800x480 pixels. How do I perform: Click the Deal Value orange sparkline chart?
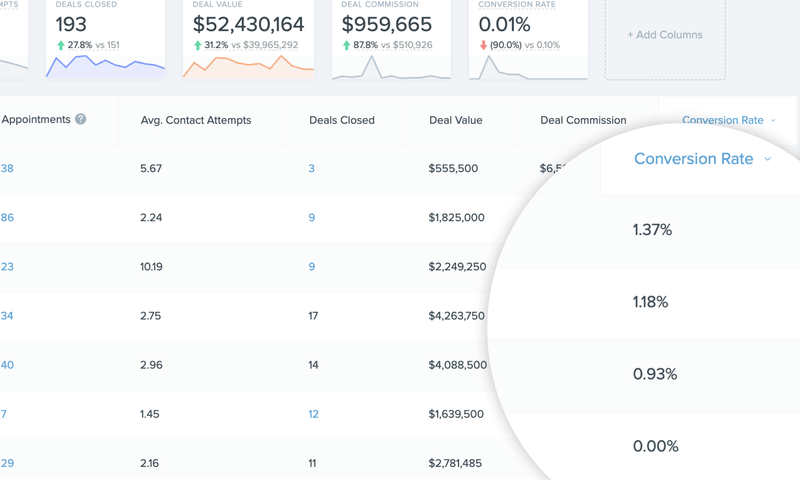[248, 66]
